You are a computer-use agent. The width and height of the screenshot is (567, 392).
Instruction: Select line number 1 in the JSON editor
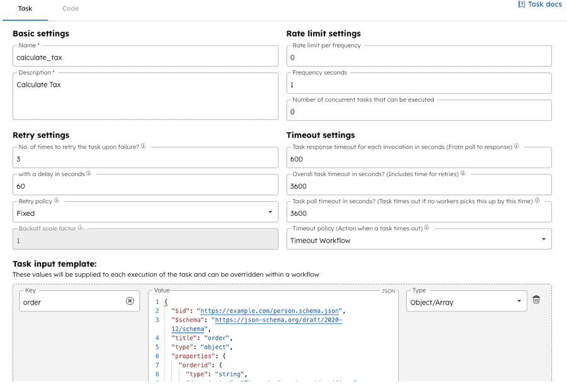tap(157, 301)
